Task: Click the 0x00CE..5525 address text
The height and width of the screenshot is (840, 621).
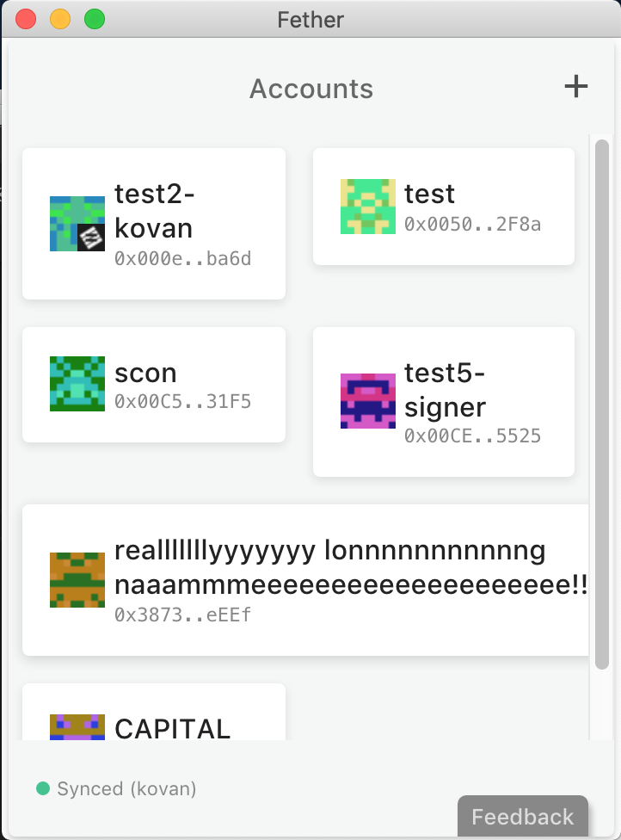Action: 473,436
